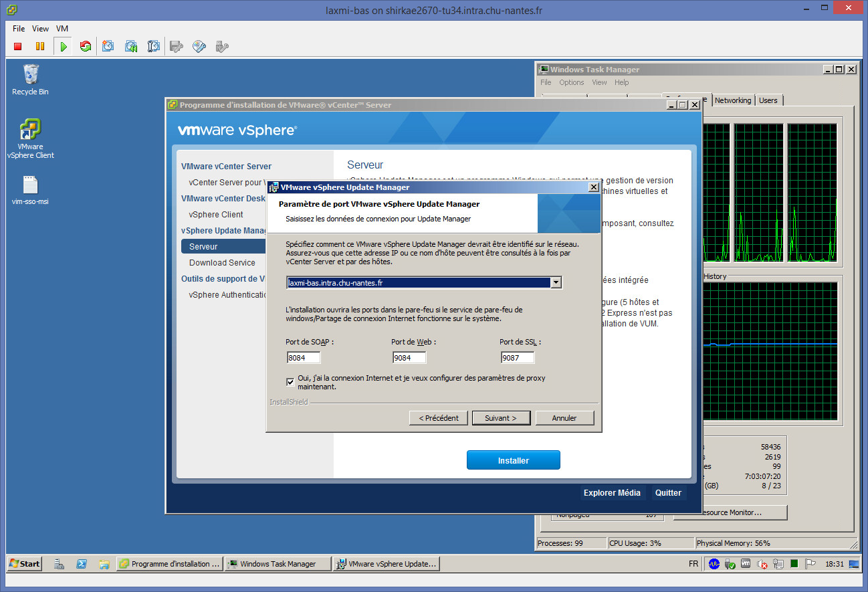
Task: Toggle the Internet connection proxy checkbox
Action: pos(290,382)
